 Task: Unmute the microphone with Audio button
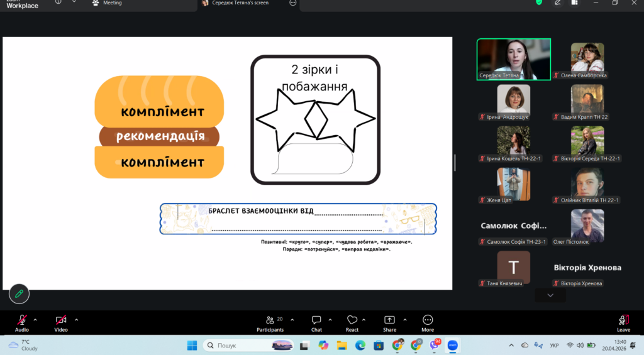(x=22, y=320)
